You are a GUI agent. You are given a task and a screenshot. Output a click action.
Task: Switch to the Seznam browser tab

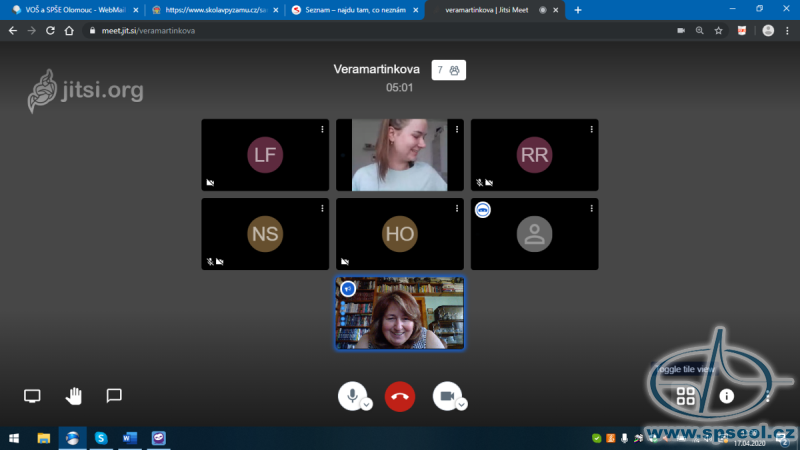coord(350,9)
